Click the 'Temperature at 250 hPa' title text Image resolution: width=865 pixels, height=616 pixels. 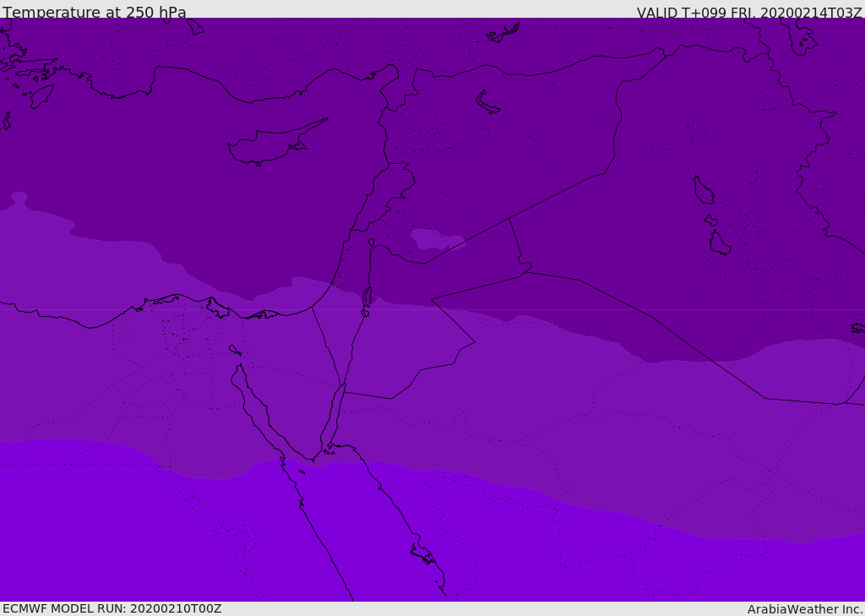[95, 12]
